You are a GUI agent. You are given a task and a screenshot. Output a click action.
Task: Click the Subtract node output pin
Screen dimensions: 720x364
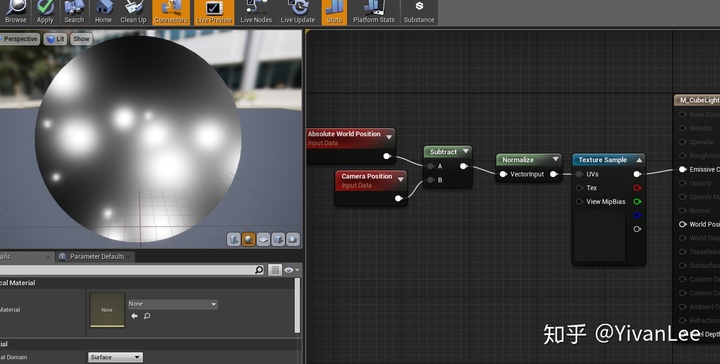pos(463,166)
